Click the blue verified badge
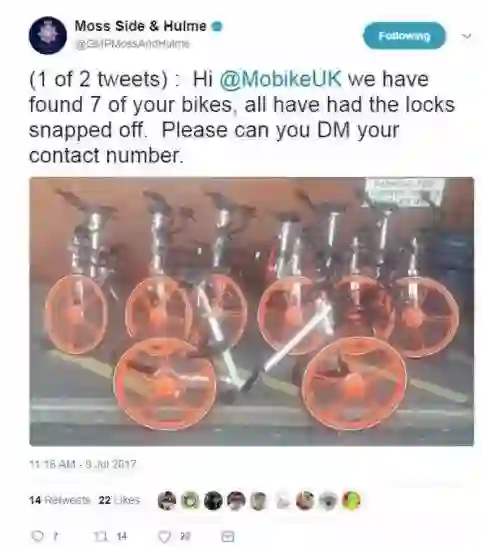Viewport: 482px width, 549px height. 217,26
